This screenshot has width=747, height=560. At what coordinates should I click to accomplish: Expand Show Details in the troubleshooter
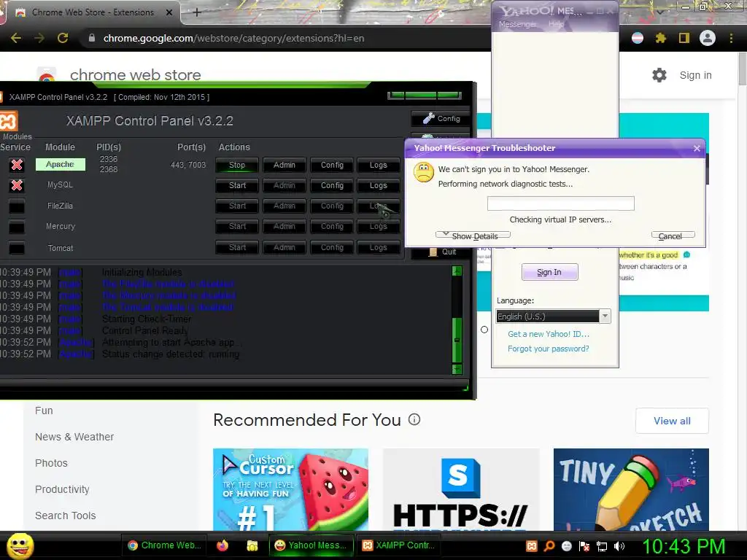pos(473,236)
